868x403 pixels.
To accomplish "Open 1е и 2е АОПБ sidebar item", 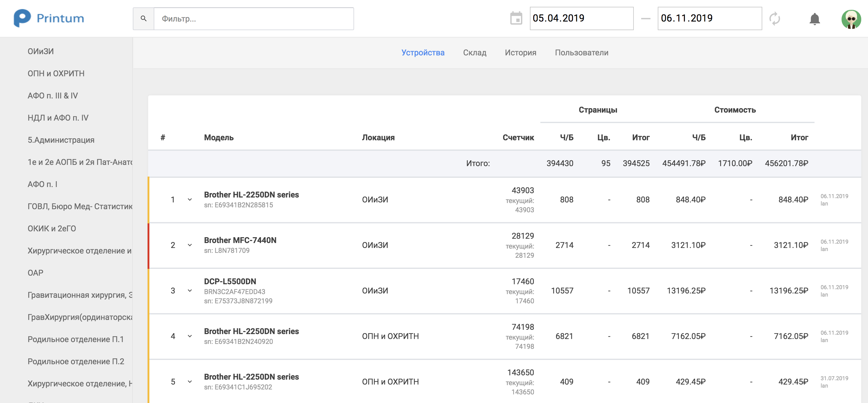I will [x=80, y=162].
